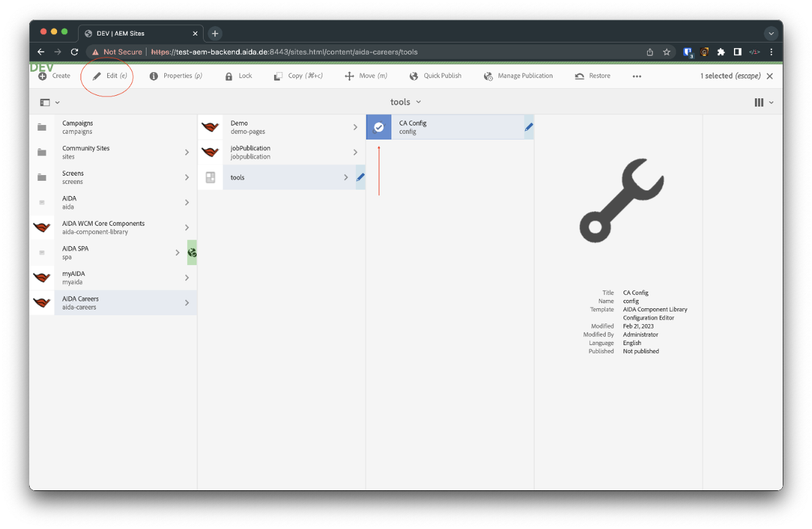This screenshot has height=529, width=812.
Task: Click the Move arrows icon
Action: 349,76
